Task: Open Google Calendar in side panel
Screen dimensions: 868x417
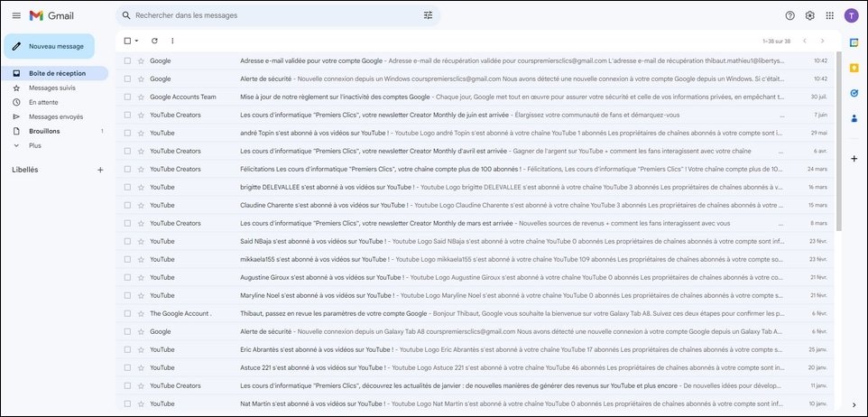Action: [854, 42]
